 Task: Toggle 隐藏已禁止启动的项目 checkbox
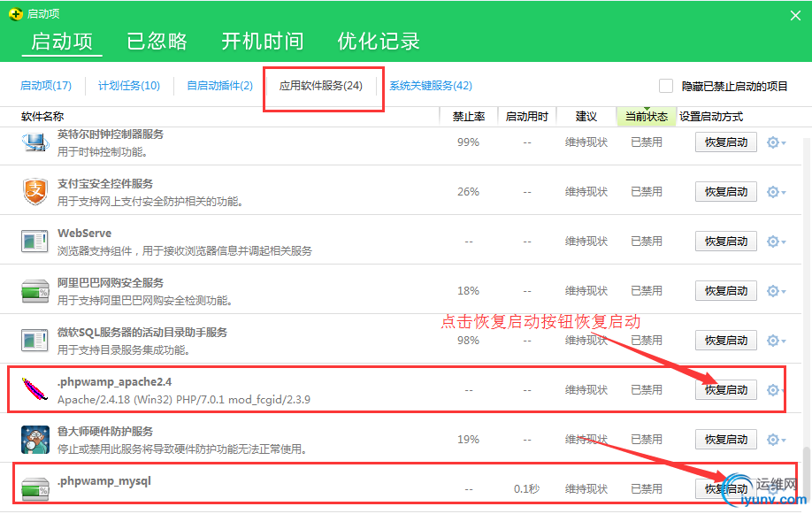tap(666, 86)
